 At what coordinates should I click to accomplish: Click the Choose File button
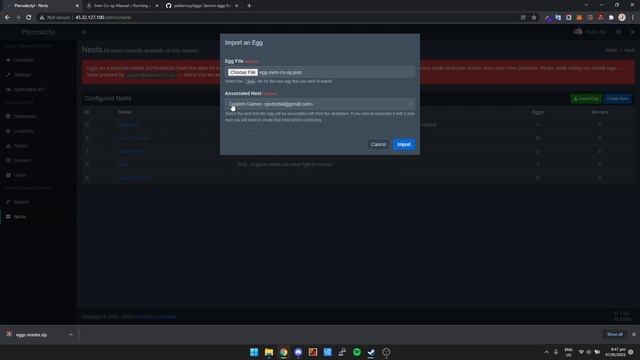[242, 72]
